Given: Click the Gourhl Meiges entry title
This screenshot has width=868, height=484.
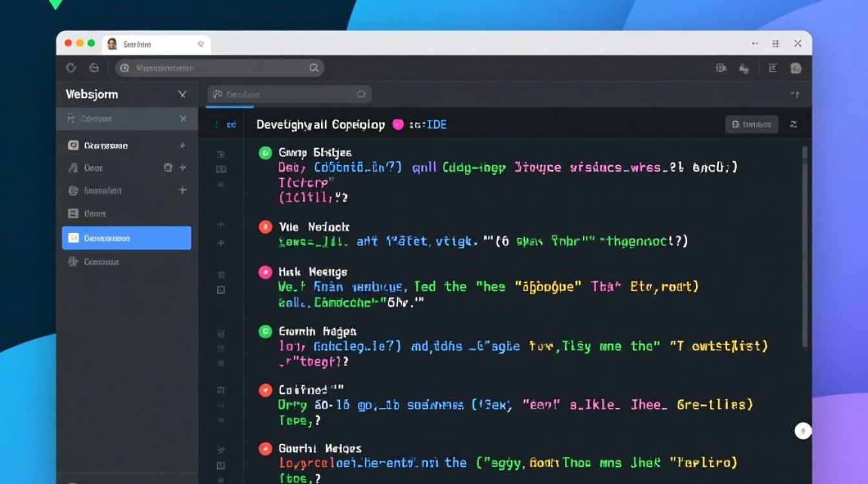Looking at the screenshot, I should point(320,449).
